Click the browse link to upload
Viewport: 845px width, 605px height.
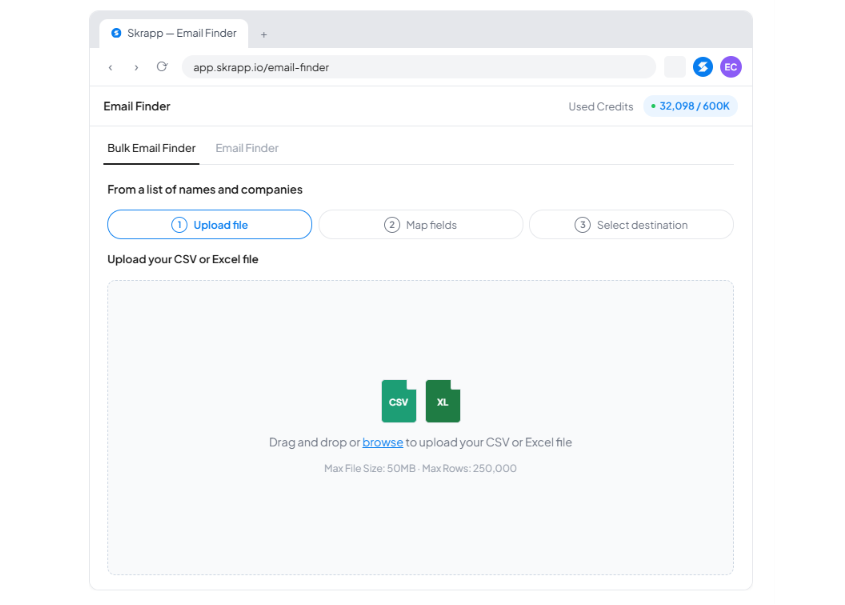click(x=383, y=442)
